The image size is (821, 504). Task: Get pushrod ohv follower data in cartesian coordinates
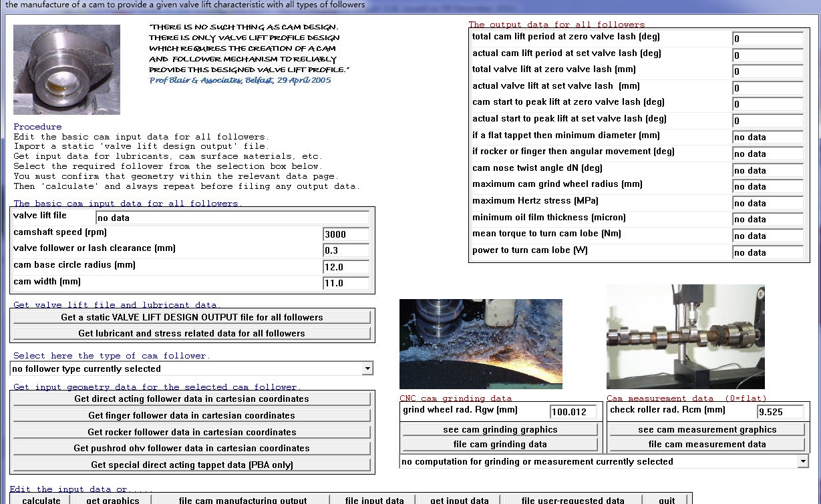192,448
